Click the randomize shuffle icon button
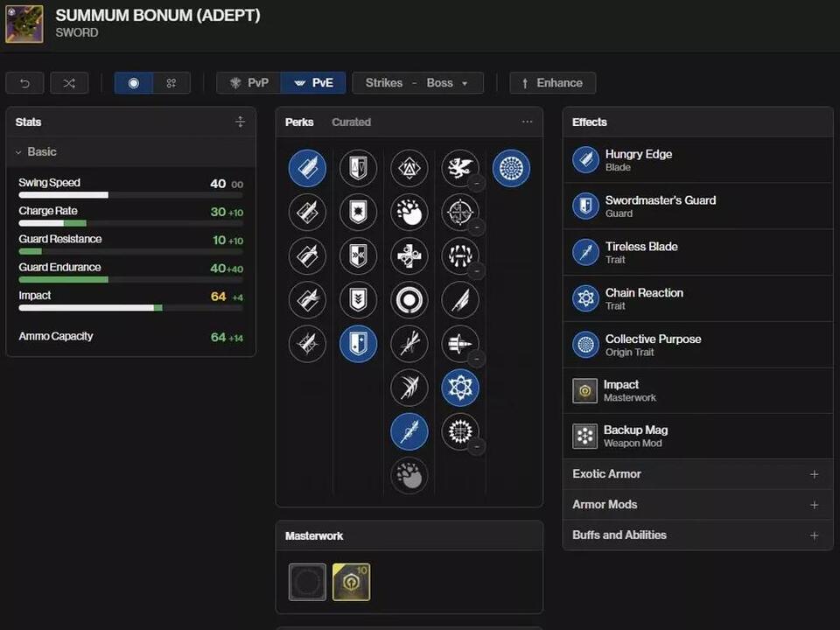 (x=69, y=83)
